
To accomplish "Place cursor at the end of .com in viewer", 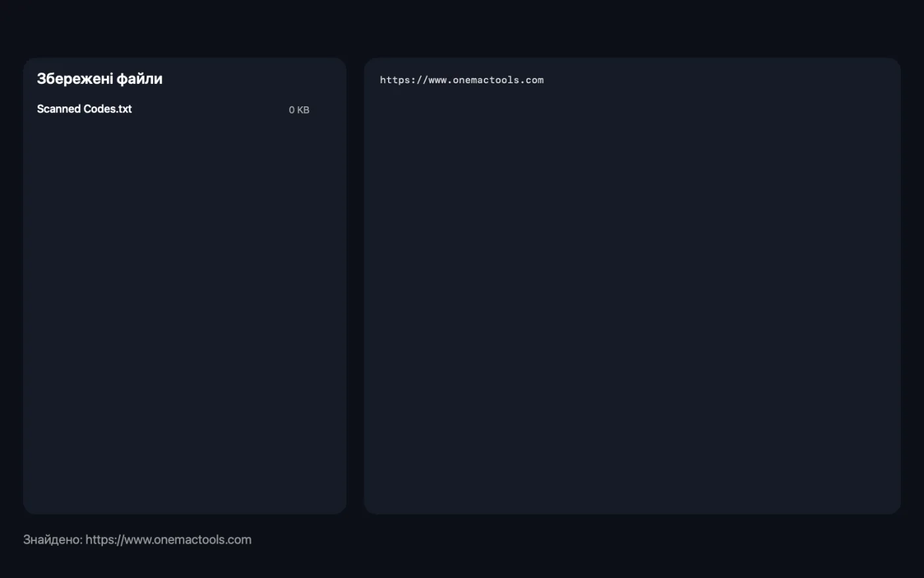I will [x=544, y=80].
